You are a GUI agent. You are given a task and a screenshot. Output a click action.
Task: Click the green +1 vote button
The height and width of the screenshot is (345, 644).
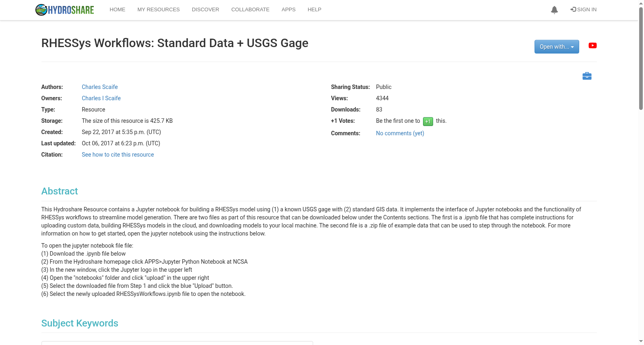(428, 121)
